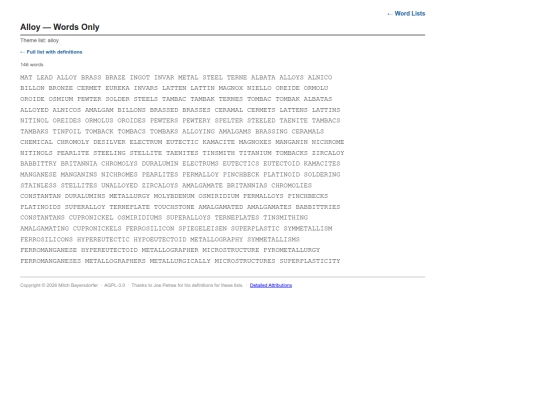Click the word 'SOLDERING'
Image resolution: width=540 pixels, height=405 pixels.
(322, 175)
